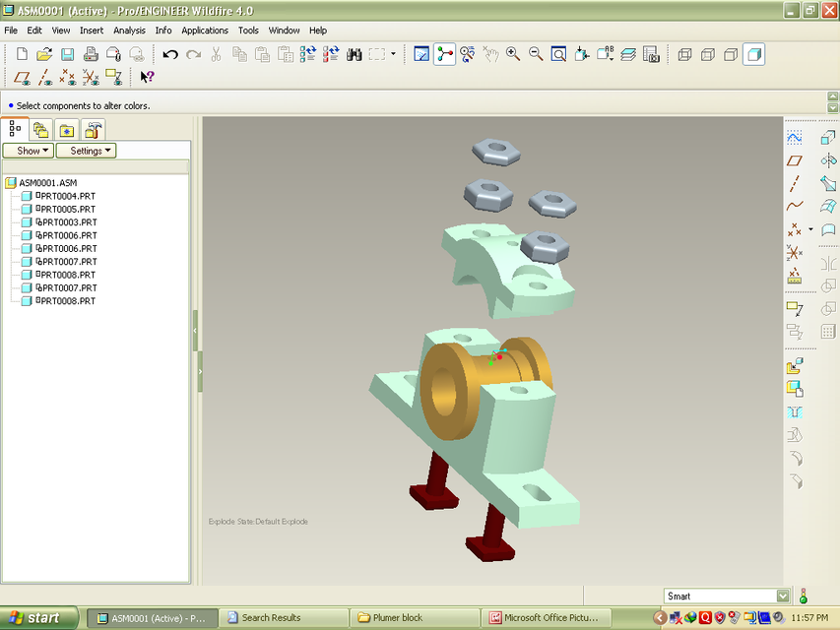Redo the last operation
The image size is (840, 630).
click(193, 54)
